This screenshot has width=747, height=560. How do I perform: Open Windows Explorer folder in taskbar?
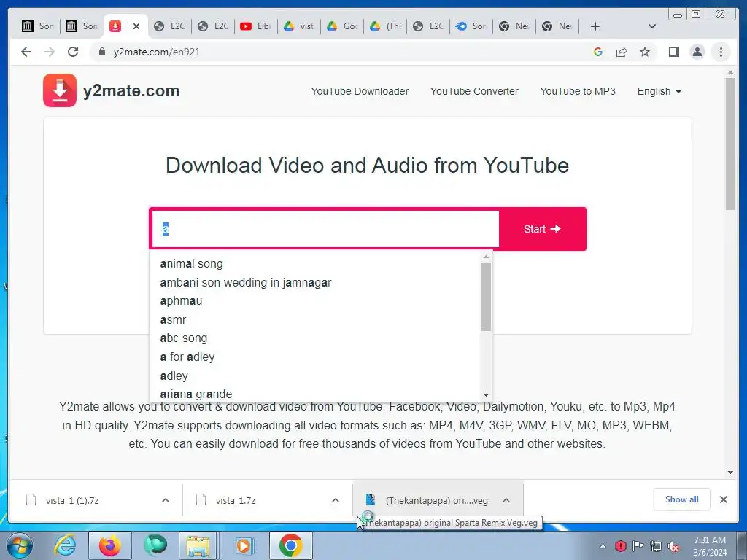coord(198,545)
